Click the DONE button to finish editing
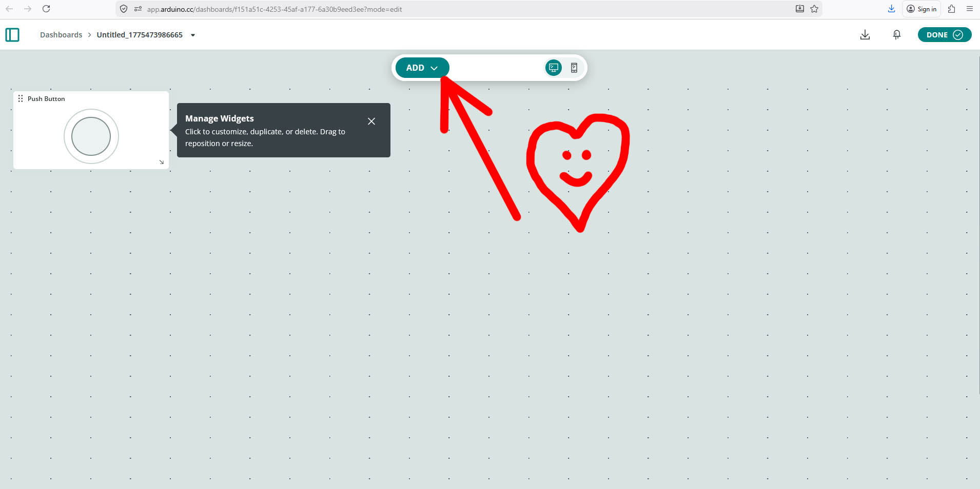 tap(945, 35)
